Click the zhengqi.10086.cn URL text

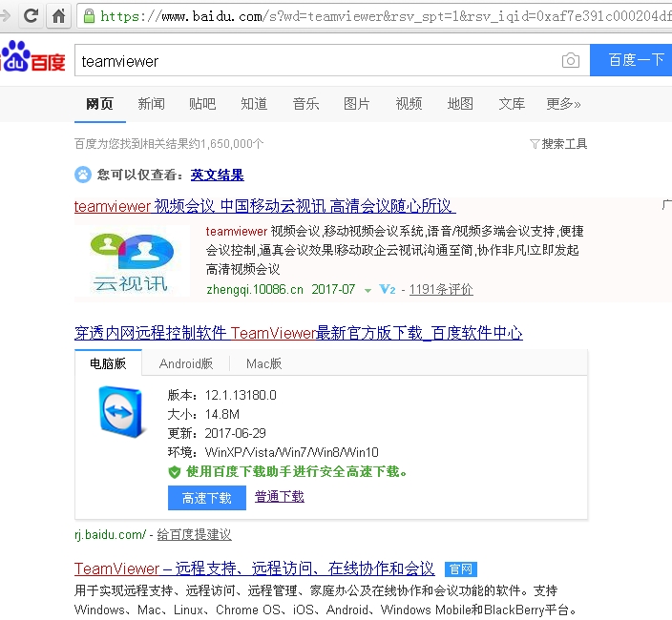coord(255,290)
